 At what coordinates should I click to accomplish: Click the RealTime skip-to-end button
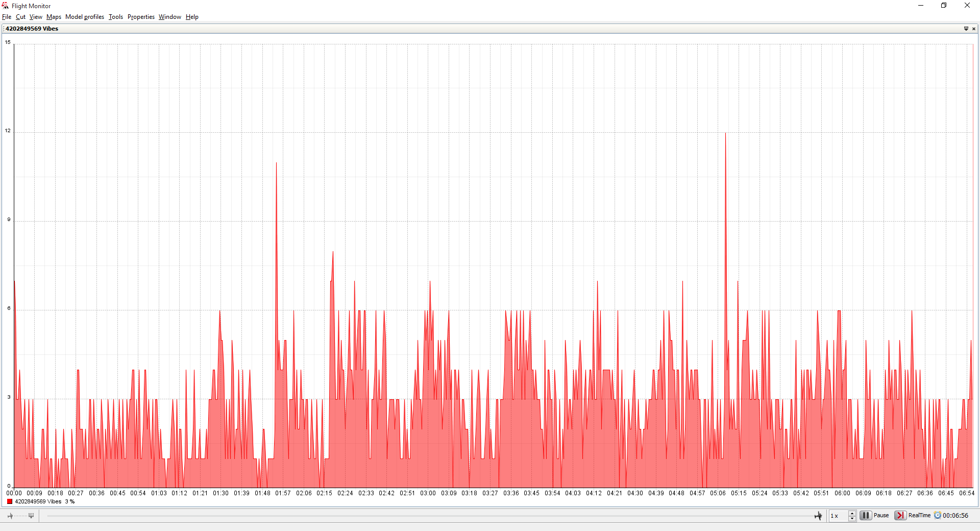(900, 516)
